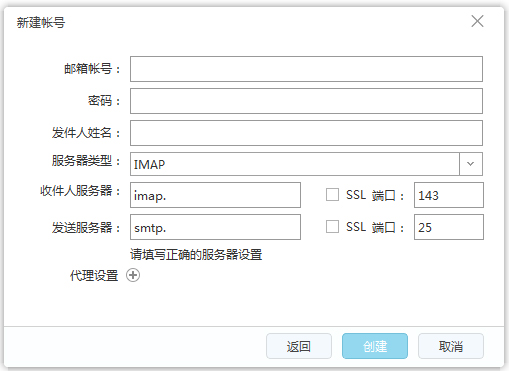The width and height of the screenshot is (509, 371).
Task: Click the 取消 button
Action: click(x=451, y=346)
